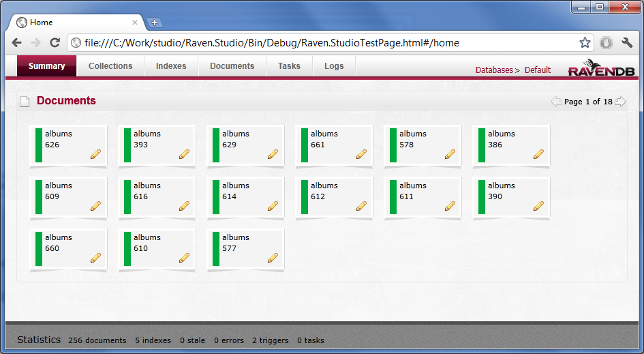
Task: Click the browser back arrow
Action: click(x=17, y=43)
